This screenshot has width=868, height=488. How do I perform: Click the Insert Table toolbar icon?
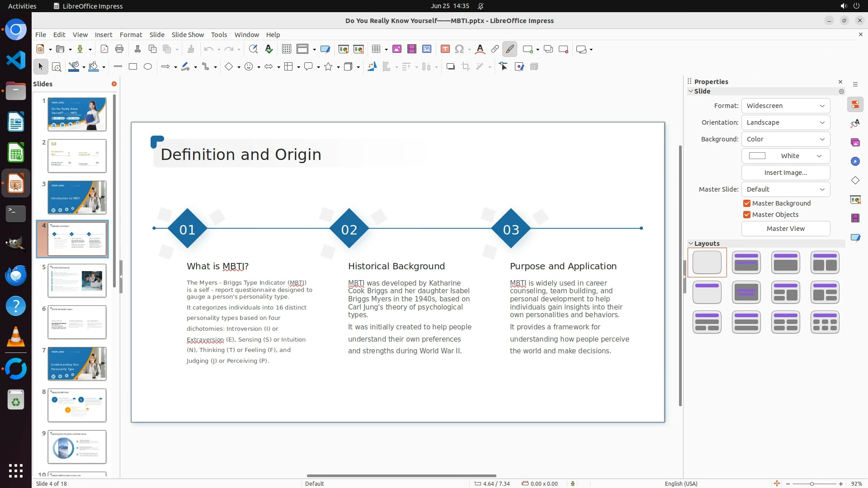coord(376,49)
